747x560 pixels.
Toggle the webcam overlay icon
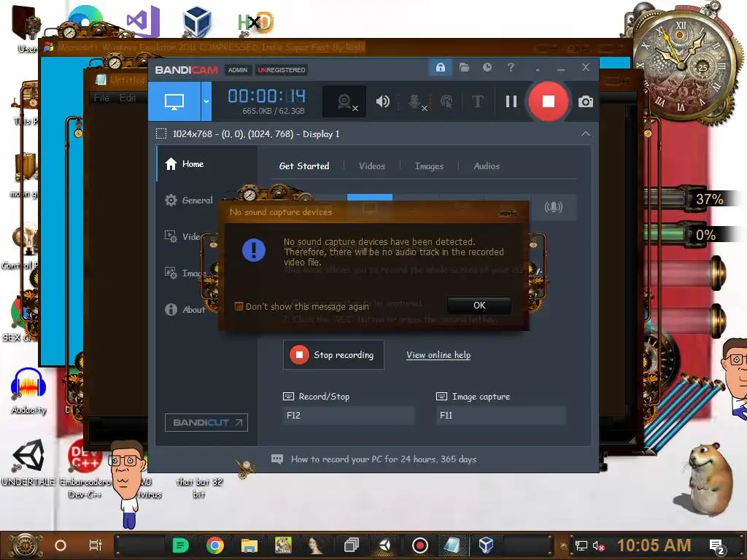click(x=344, y=101)
